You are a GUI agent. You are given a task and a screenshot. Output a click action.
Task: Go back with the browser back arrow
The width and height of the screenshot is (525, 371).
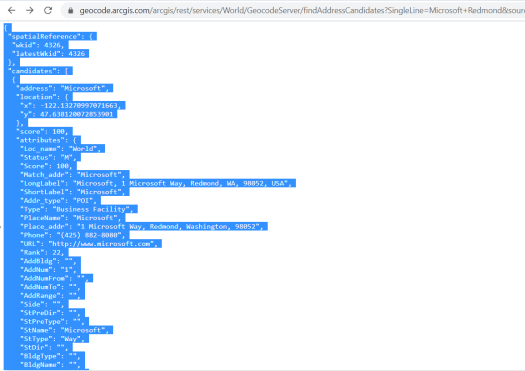coord(12,11)
